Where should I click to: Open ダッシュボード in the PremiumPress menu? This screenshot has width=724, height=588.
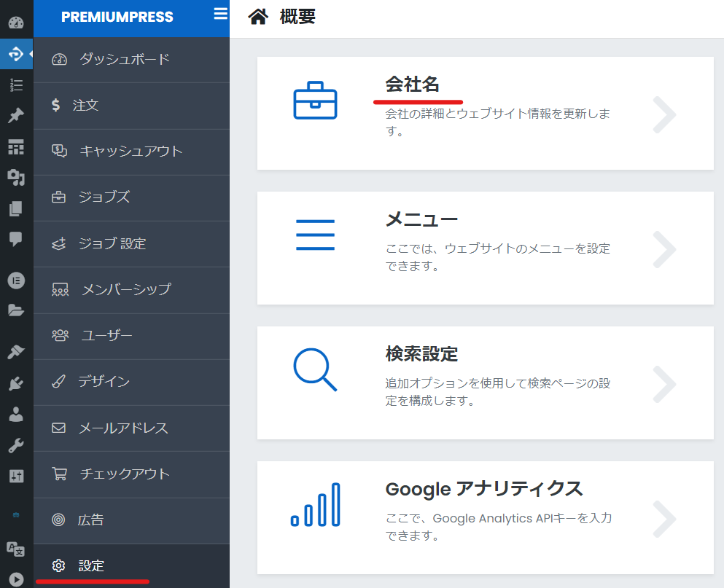point(131,60)
